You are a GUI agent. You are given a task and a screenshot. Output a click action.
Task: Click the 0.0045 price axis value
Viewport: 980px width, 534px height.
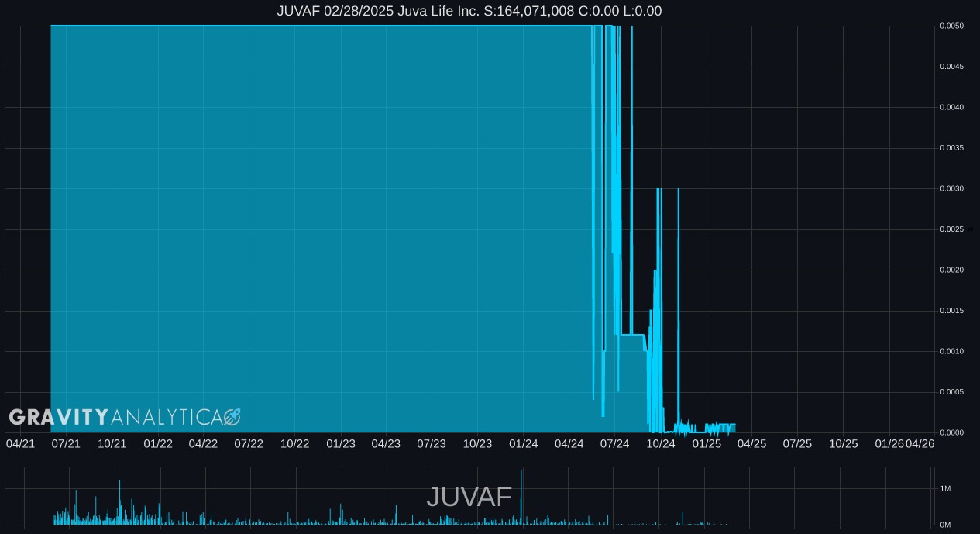[x=952, y=67]
